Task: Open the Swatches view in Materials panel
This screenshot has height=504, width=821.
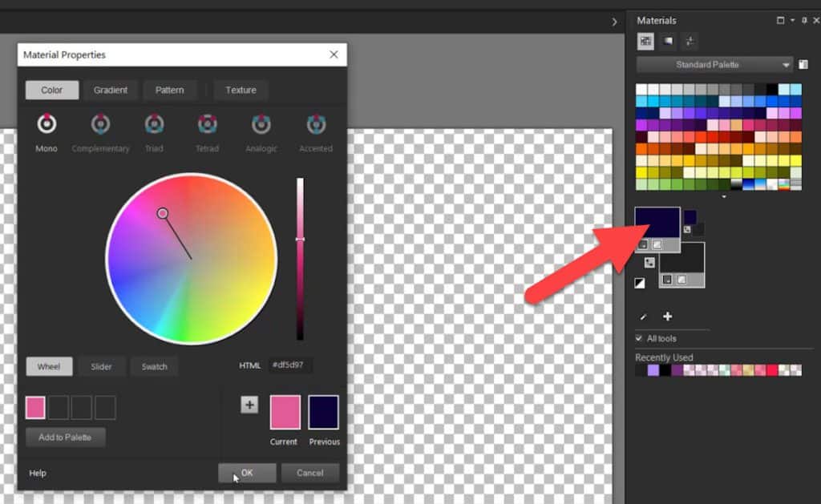Action: point(645,41)
